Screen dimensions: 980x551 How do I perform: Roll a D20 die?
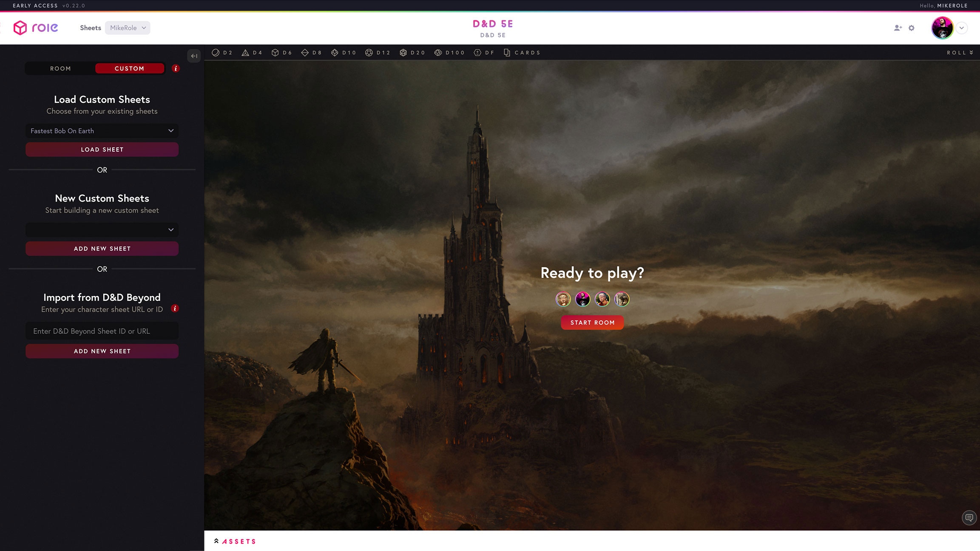pos(412,53)
